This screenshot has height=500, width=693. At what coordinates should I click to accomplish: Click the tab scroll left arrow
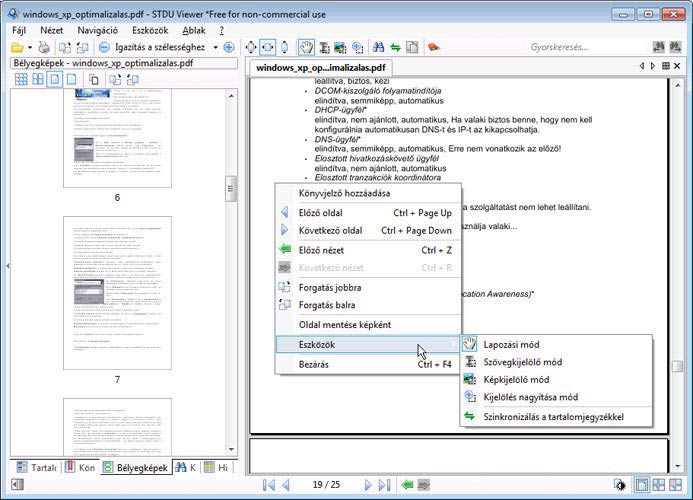(642, 66)
